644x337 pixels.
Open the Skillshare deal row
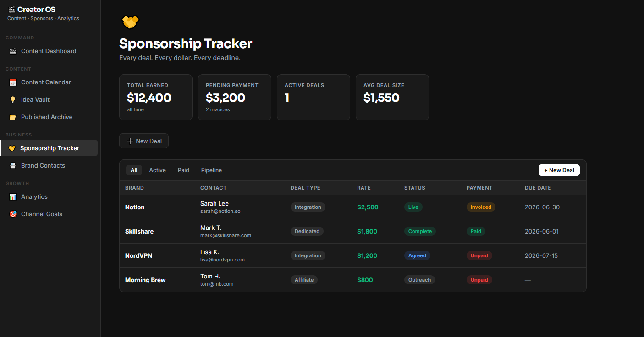point(353,231)
